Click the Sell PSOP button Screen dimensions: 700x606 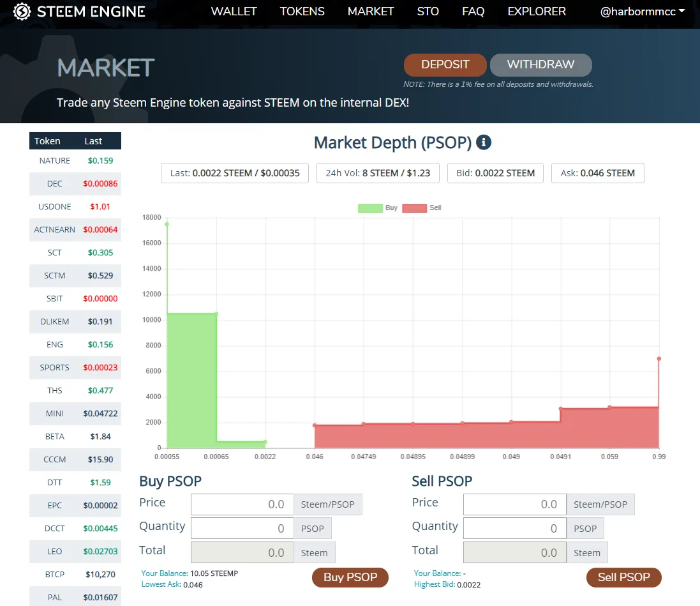(623, 577)
